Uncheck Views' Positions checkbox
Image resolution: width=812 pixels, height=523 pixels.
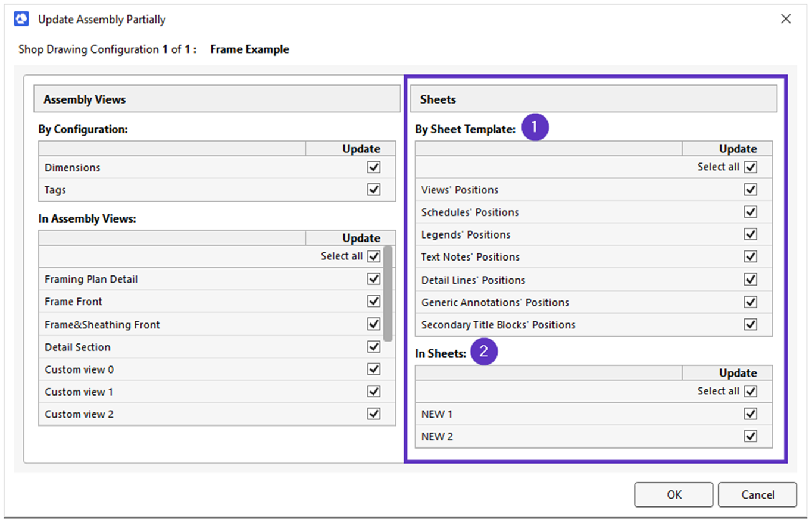click(x=751, y=190)
